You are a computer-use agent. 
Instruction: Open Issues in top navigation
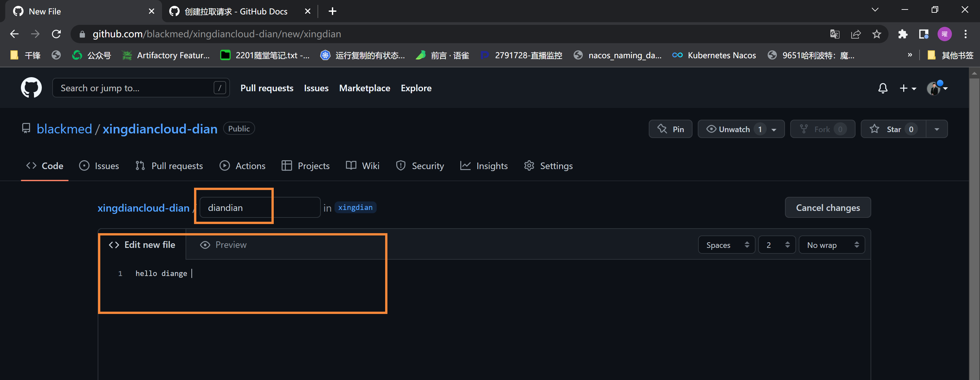316,88
